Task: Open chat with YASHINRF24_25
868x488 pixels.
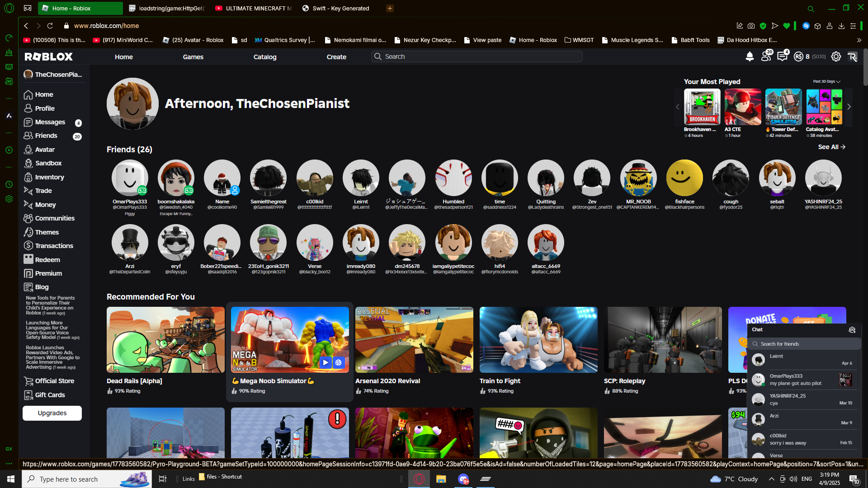Action: (804, 399)
